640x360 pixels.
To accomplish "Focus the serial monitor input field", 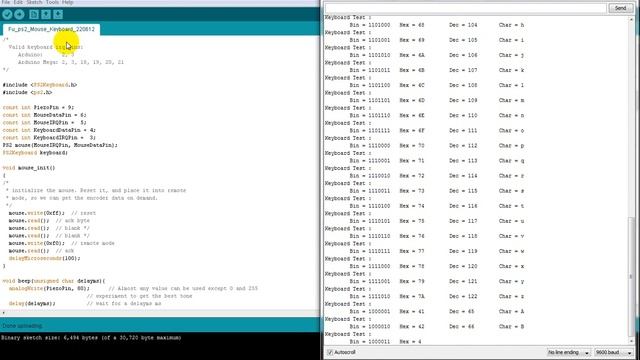I will pos(466,8).
